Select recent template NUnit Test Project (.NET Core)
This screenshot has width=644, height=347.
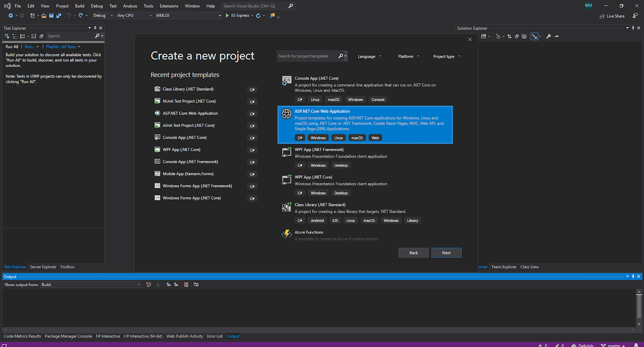[x=206, y=101]
